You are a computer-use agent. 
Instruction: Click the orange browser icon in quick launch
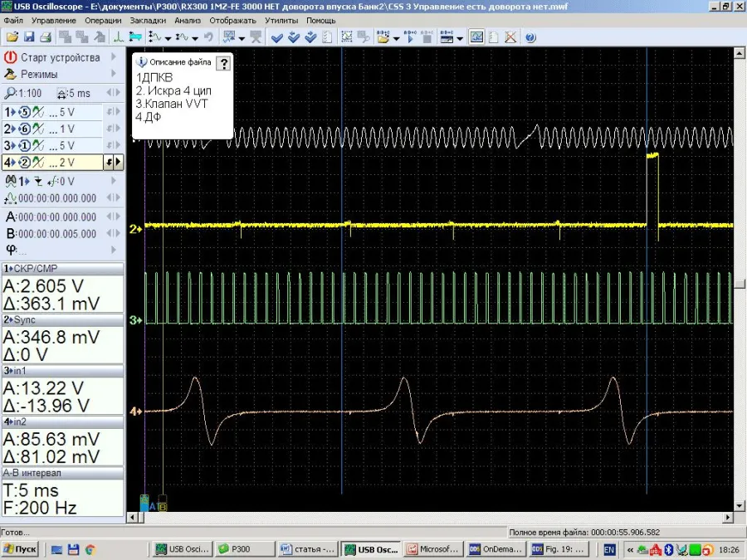tap(90, 549)
